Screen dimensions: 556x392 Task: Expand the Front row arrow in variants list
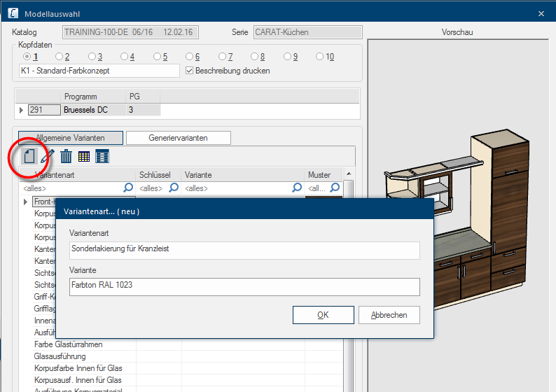(x=25, y=202)
